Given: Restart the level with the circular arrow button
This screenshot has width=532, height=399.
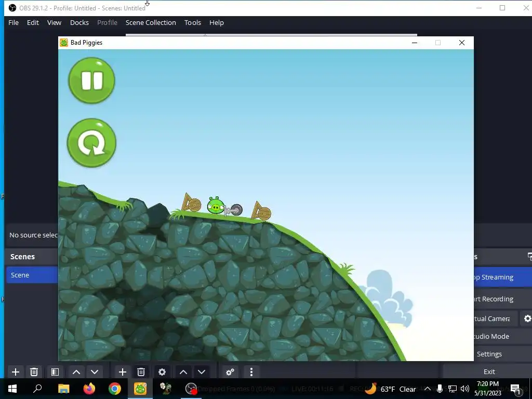Looking at the screenshot, I should (91, 143).
